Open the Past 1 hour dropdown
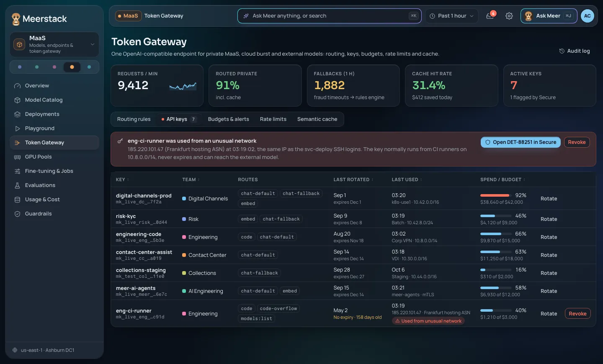603x364 pixels. point(452,16)
